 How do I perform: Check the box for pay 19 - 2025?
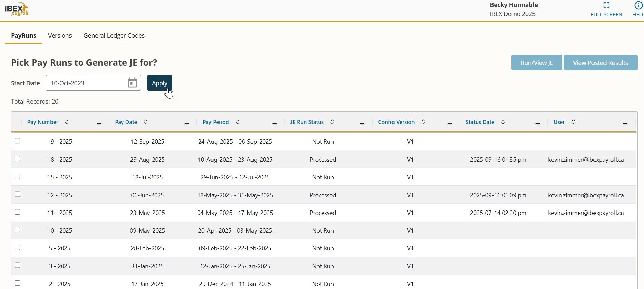[x=18, y=141]
